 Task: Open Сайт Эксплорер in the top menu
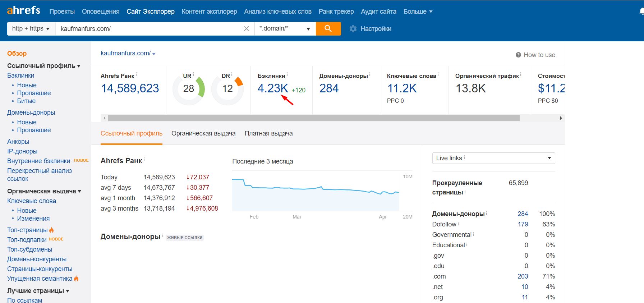click(x=151, y=12)
